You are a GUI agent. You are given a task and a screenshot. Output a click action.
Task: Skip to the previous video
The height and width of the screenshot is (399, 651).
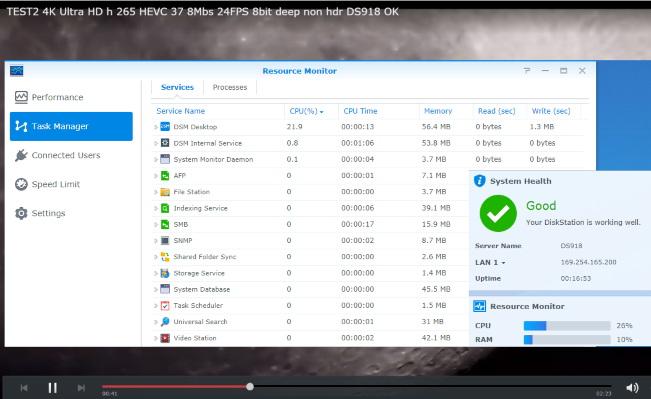click(24, 388)
